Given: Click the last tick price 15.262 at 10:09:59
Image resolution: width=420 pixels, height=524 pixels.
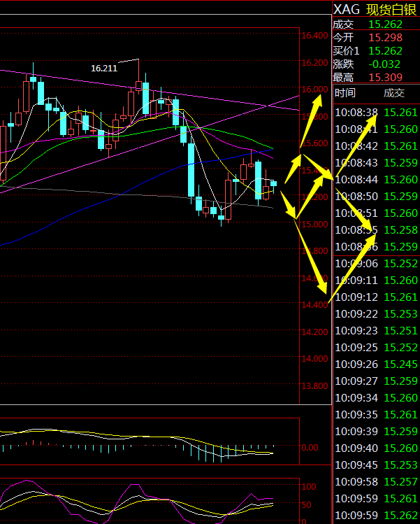Looking at the screenshot, I should pos(400,516).
